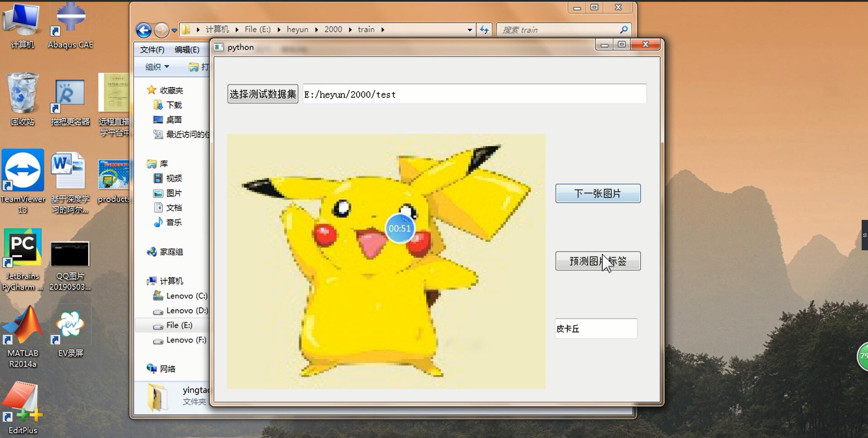The image size is (868, 438).
Task: Click the python window title icon
Action: [219, 47]
